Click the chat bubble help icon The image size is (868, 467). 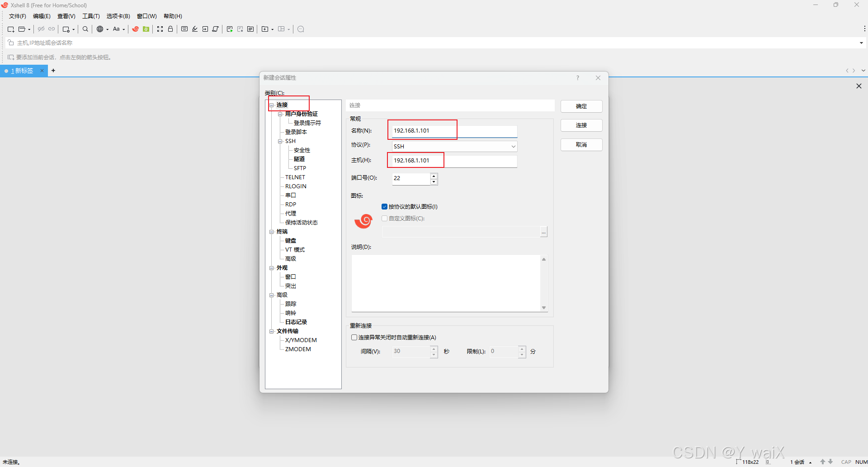(301, 29)
